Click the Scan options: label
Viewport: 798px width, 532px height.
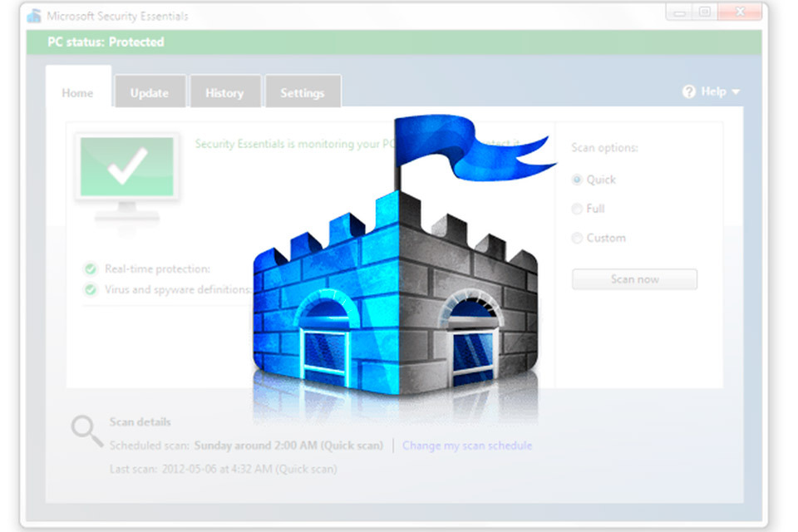point(604,148)
